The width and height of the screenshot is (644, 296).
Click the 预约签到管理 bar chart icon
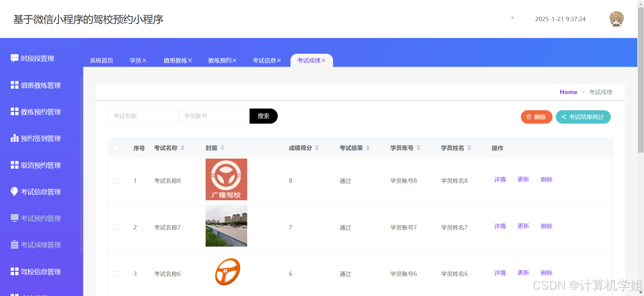14,138
